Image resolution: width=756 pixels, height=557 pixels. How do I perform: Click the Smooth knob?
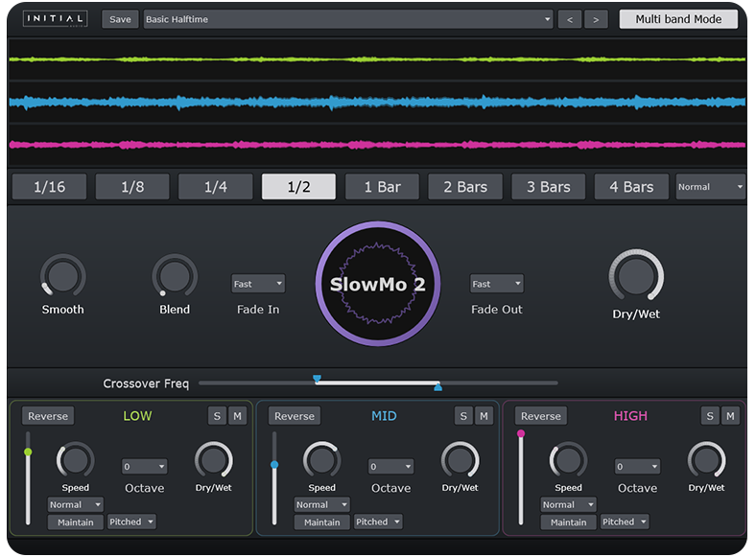click(62, 277)
